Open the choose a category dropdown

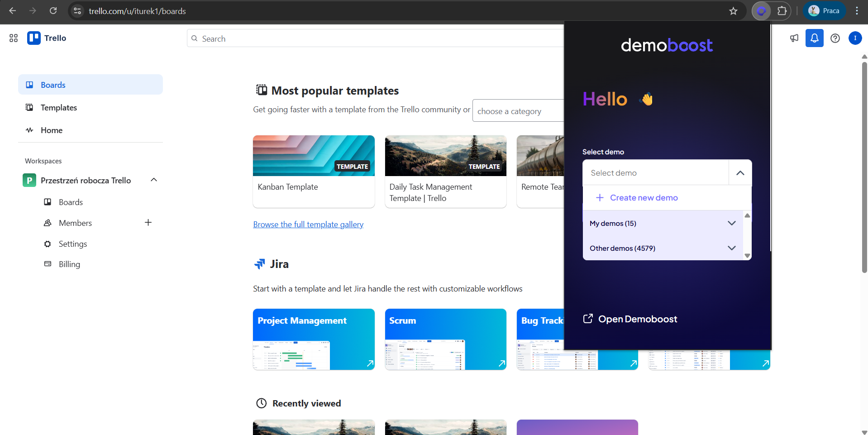click(518, 111)
